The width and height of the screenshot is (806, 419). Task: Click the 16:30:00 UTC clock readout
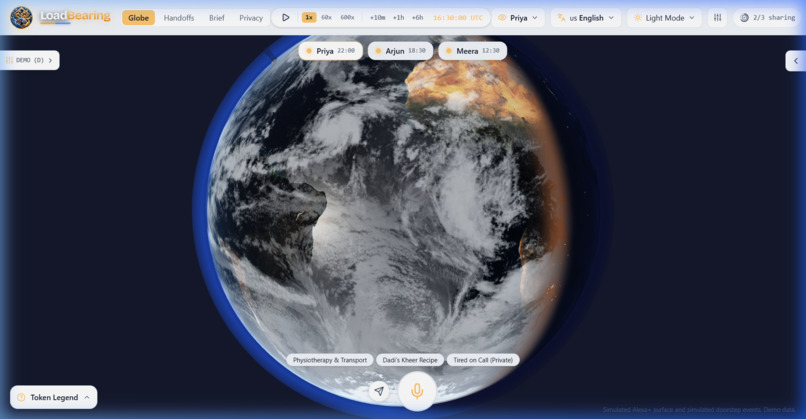click(458, 17)
